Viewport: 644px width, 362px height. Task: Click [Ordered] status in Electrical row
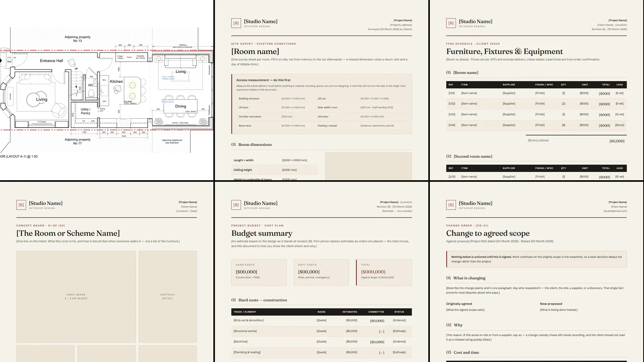(x=399, y=341)
